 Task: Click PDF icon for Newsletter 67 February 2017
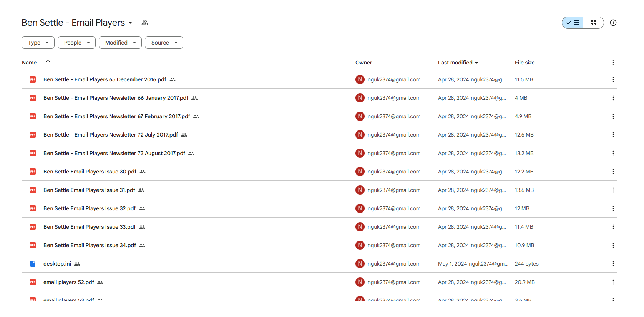[33, 116]
